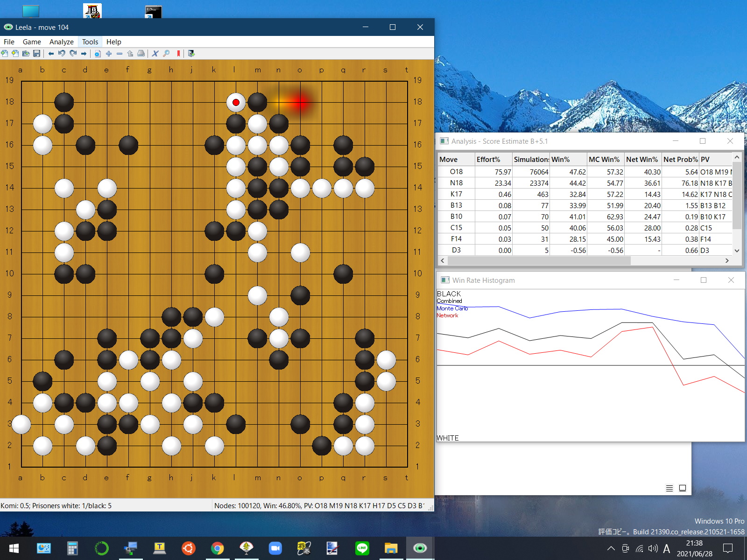This screenshot has height=560, width=747.
Task: Click the analysis table scroll-right arrow
Action: (727, 261)
